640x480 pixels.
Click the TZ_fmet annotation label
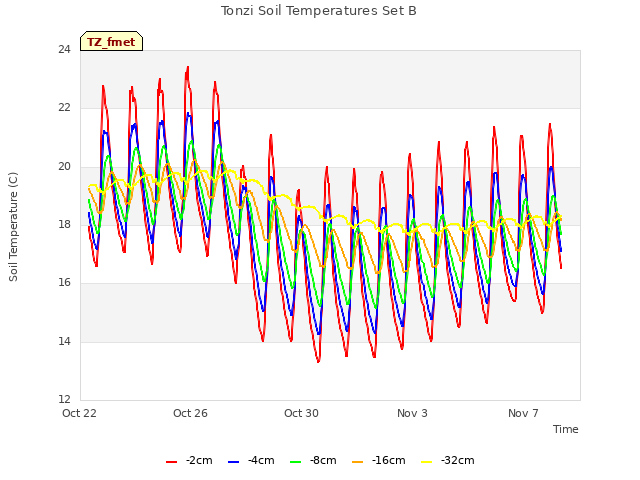111,42
